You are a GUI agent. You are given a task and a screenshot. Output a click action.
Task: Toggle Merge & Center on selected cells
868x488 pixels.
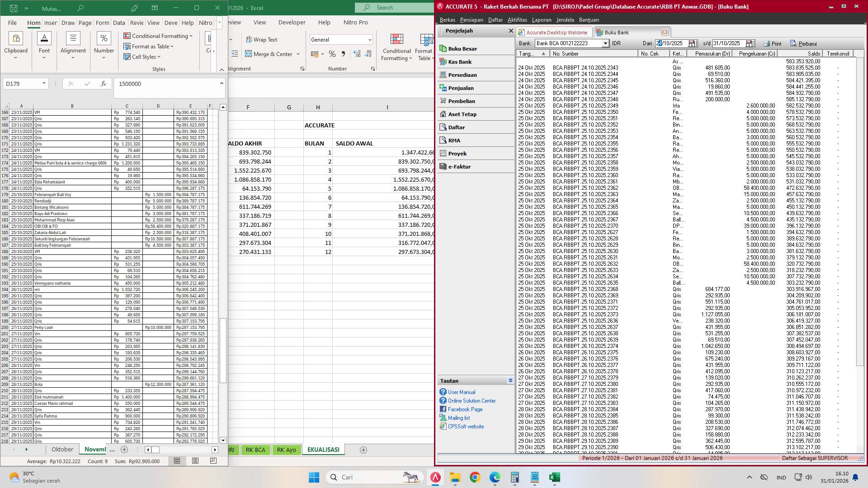pos(270,54)
